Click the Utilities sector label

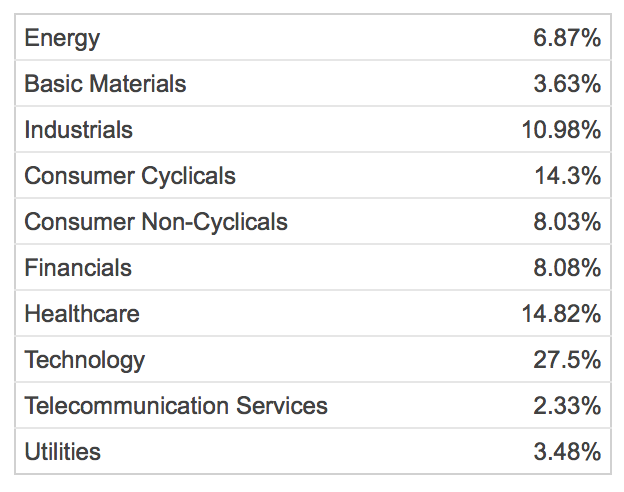click(x=62, y=451)
